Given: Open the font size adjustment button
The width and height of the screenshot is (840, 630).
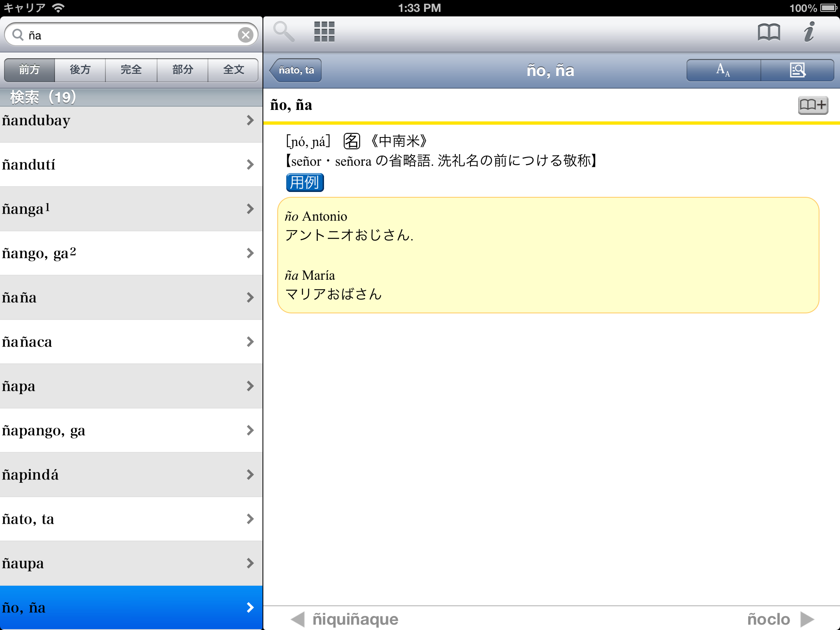Looking at the screenshot, I should (723, 70).
